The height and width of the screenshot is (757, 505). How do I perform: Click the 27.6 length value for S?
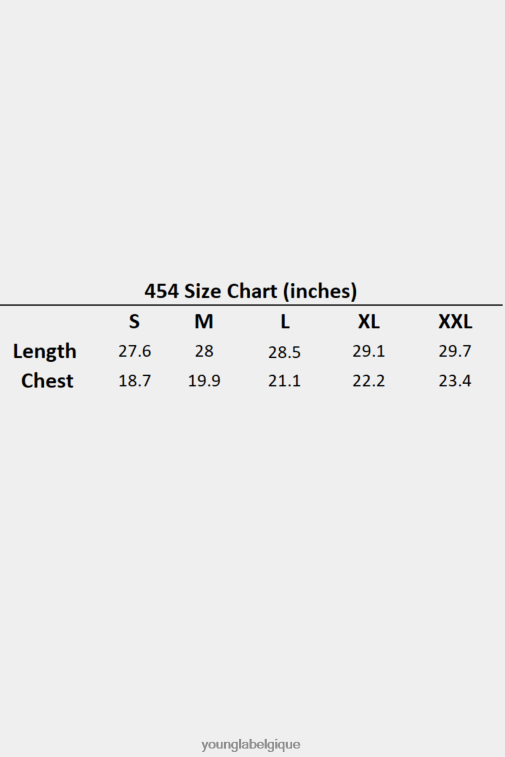(x=135, y=351)
